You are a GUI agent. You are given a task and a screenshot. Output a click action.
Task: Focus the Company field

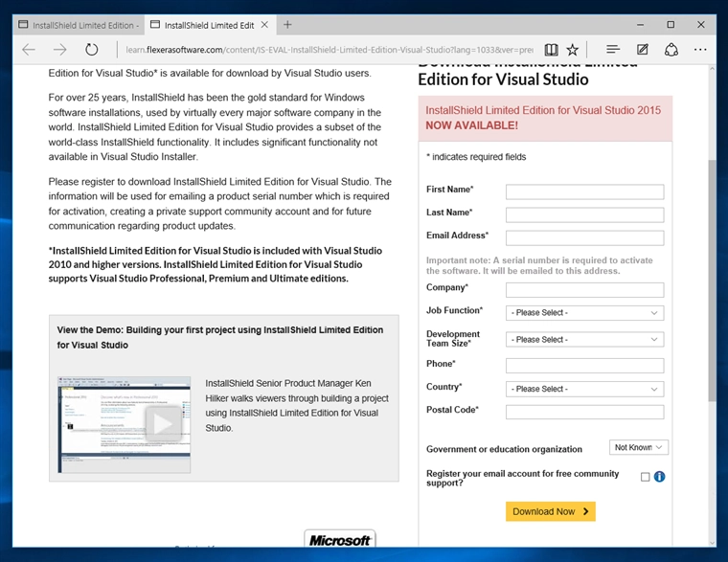[584, 290]
